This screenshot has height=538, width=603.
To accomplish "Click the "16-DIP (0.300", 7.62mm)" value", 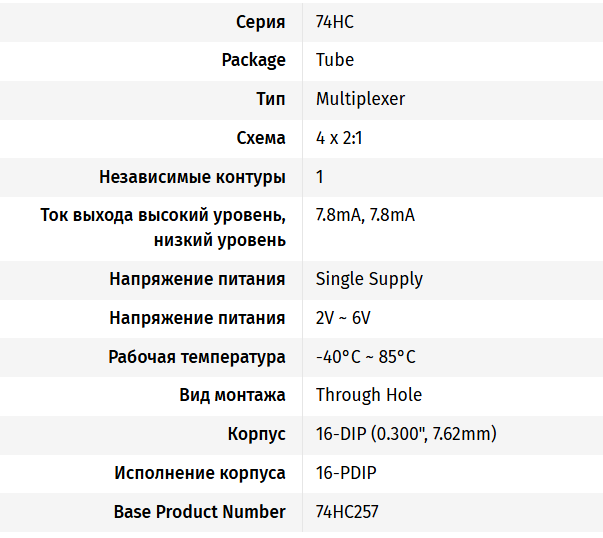I will pyautogui.click(x=406, y=434).
